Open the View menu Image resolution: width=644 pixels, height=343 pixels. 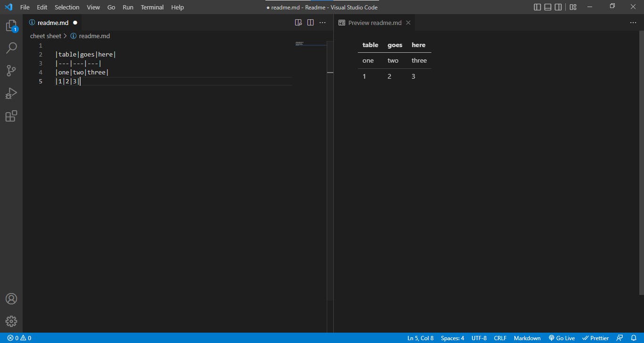pos(93,7)
